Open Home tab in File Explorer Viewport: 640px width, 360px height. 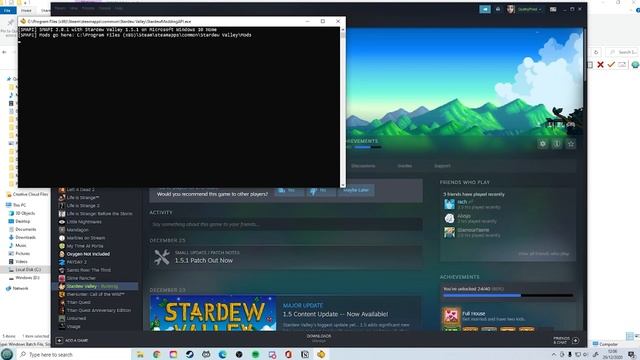(x=26, y=10)
